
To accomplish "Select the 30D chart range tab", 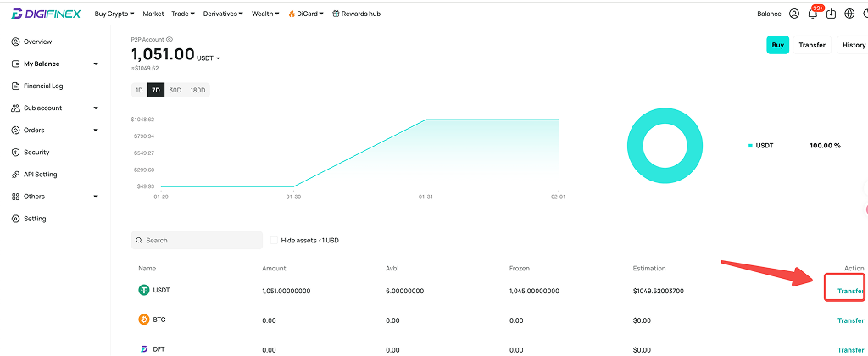I will click(175, 90).
